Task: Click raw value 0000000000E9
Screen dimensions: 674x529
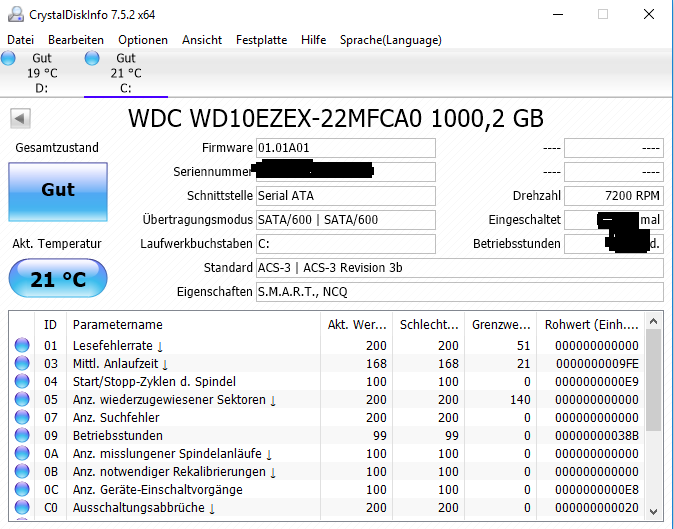Action: tap(597, 382)
